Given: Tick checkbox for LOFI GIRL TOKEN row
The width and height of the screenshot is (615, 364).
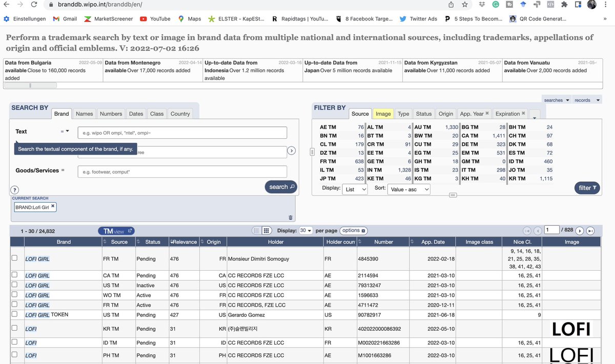Looking at the screenshot, I should click(14, 314).
